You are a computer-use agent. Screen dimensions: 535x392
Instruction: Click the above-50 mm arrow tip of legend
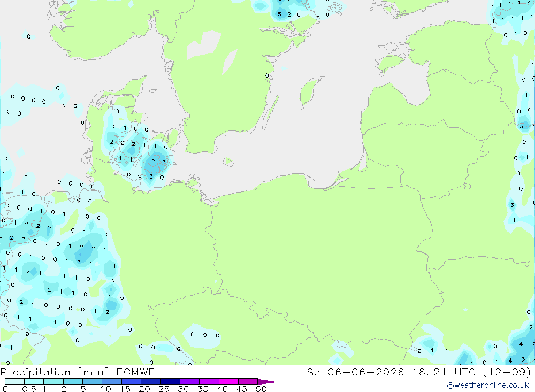pyautogui.click(x=267, y=382)
